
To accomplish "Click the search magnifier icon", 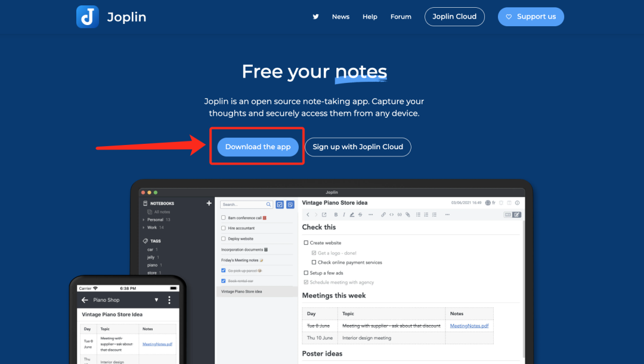I will 268,205.
